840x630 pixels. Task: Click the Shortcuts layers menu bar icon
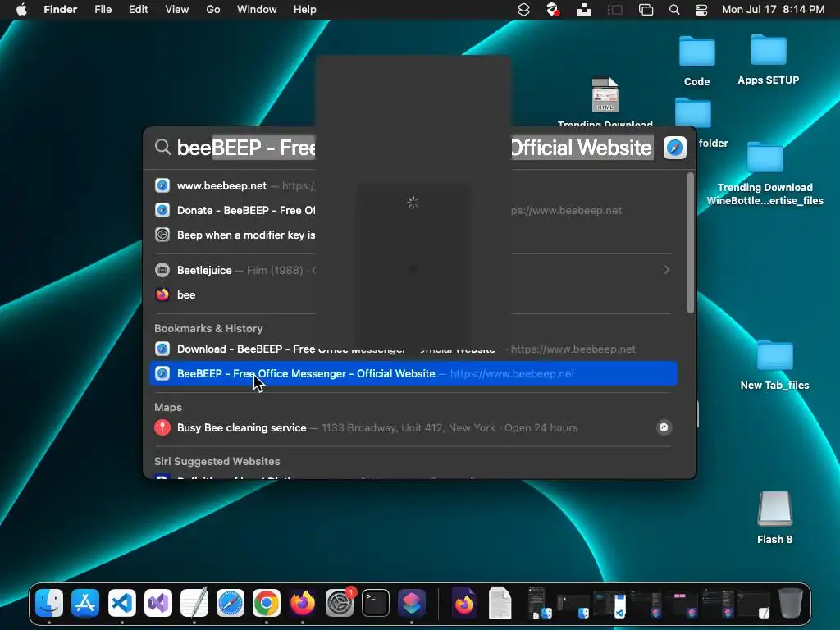[x=523, y=10]
